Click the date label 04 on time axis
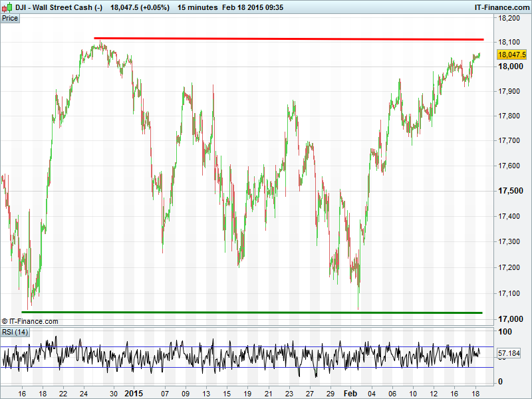Image resolution: width=532 pixels, height=399 pixels. click(x=372, y=394)
